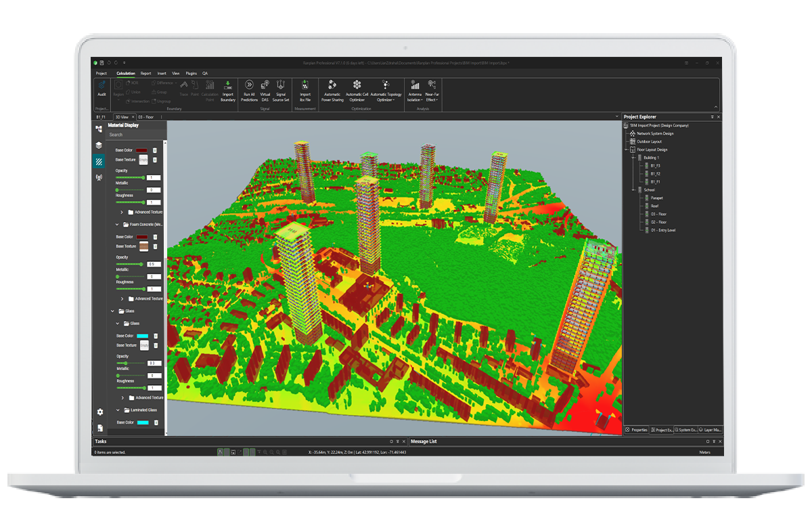
Task: Click cyan Base Color swatch under Glass
Action: (x=142, y=336)
